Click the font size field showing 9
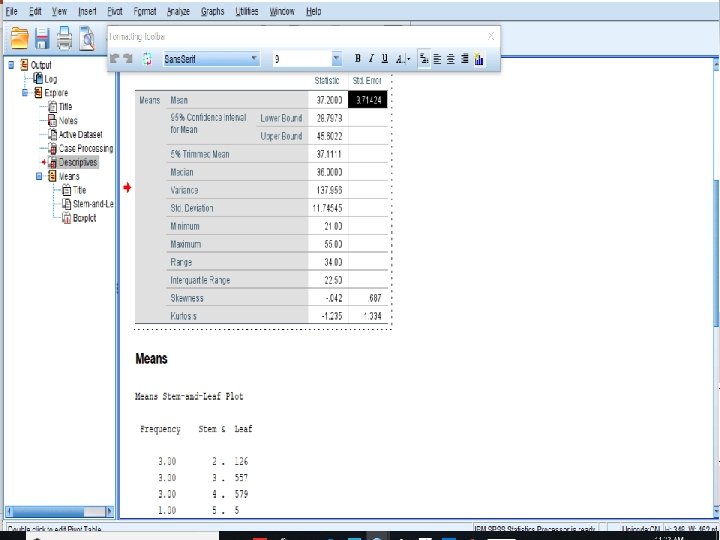 (x=302, y=59)
